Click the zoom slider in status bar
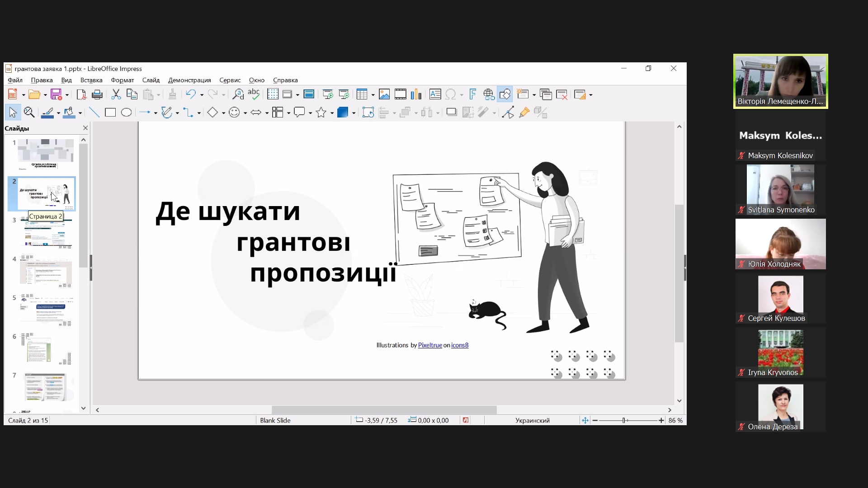This screenshot has height=488, width=868. (624, 420)
